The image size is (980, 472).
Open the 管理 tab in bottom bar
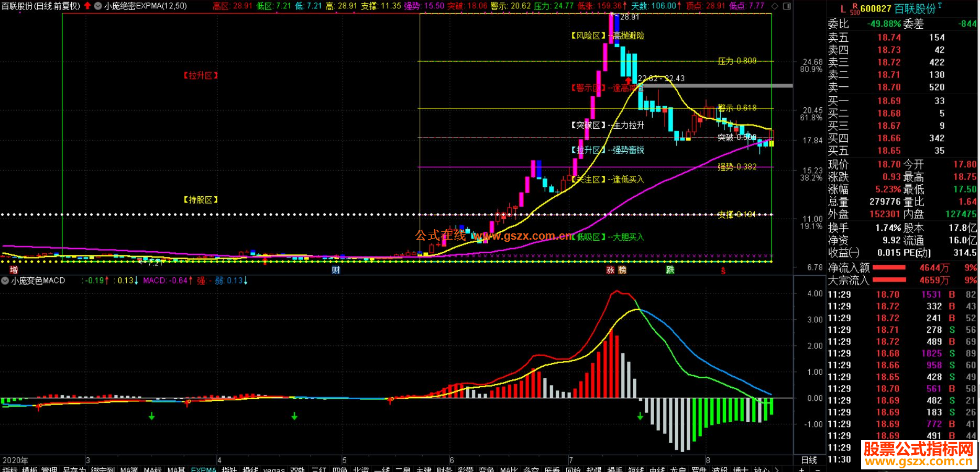49,469
